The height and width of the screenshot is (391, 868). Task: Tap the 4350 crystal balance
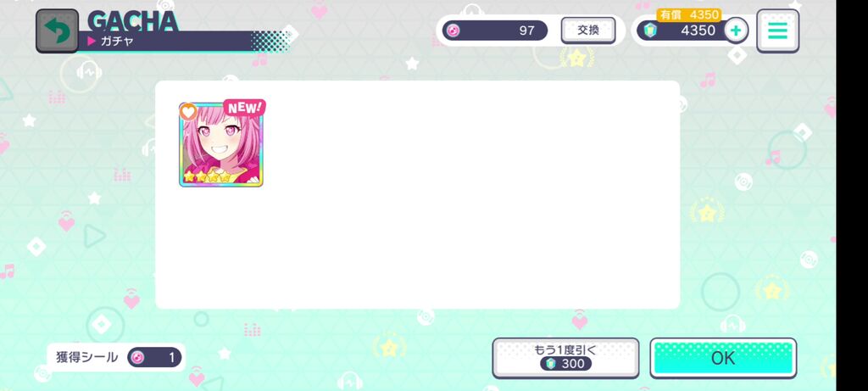[698, 31]
